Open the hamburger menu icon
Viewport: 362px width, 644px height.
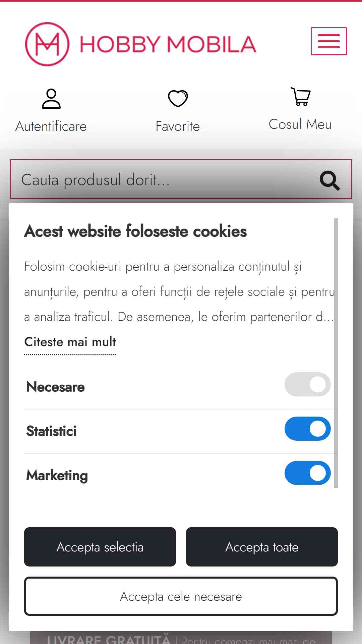click(328, 41)
